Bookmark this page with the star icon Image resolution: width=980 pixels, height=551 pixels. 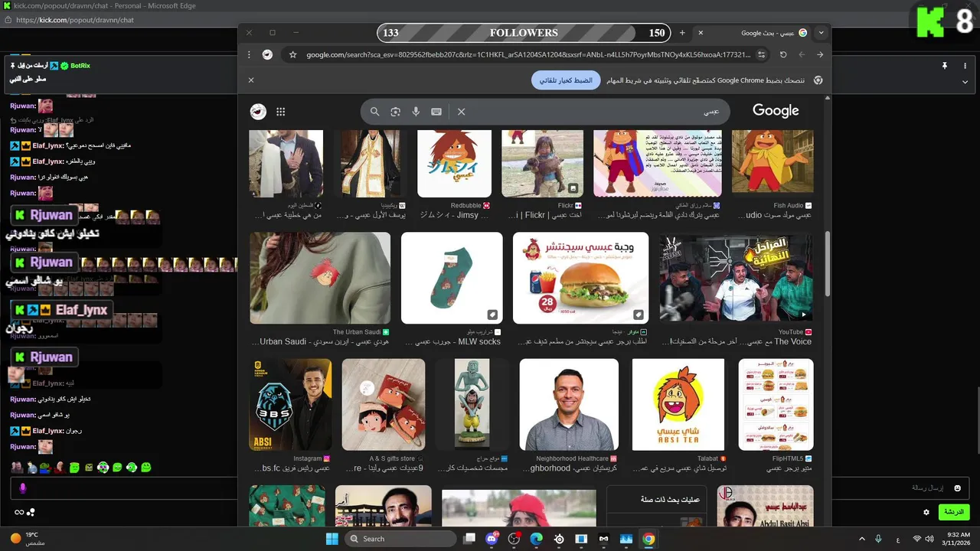click(292, 55)
